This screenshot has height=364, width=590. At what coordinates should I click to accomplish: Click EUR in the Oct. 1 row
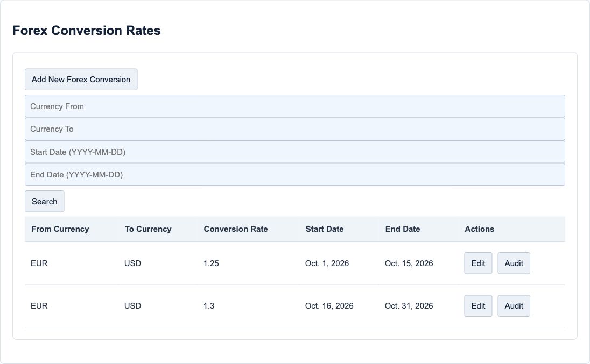pos(39,263)
